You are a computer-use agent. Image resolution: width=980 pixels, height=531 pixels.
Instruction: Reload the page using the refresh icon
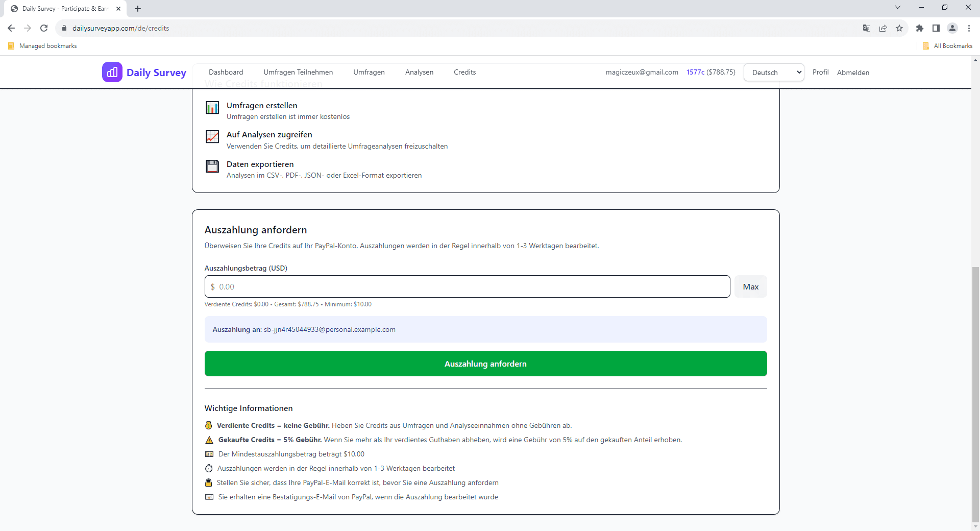coord(44,28)
